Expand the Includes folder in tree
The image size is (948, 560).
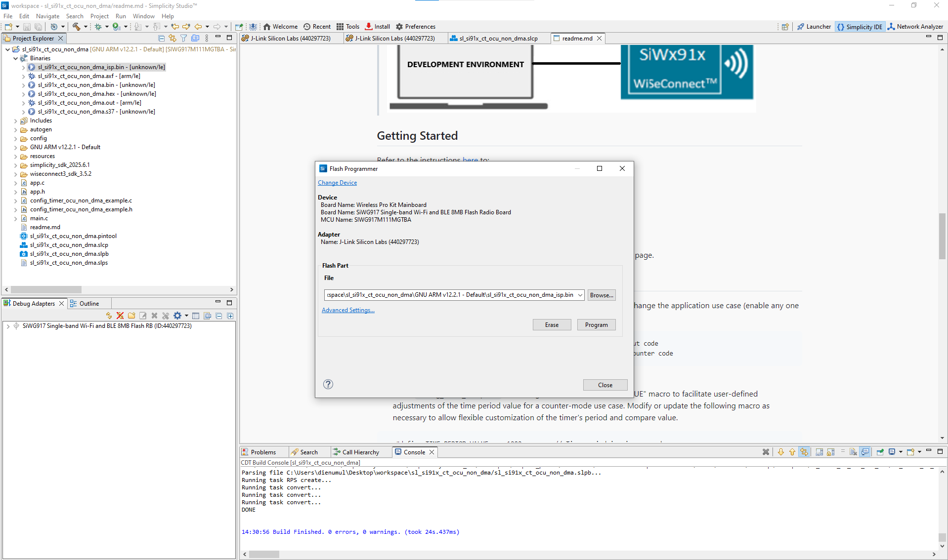[15, 120]
